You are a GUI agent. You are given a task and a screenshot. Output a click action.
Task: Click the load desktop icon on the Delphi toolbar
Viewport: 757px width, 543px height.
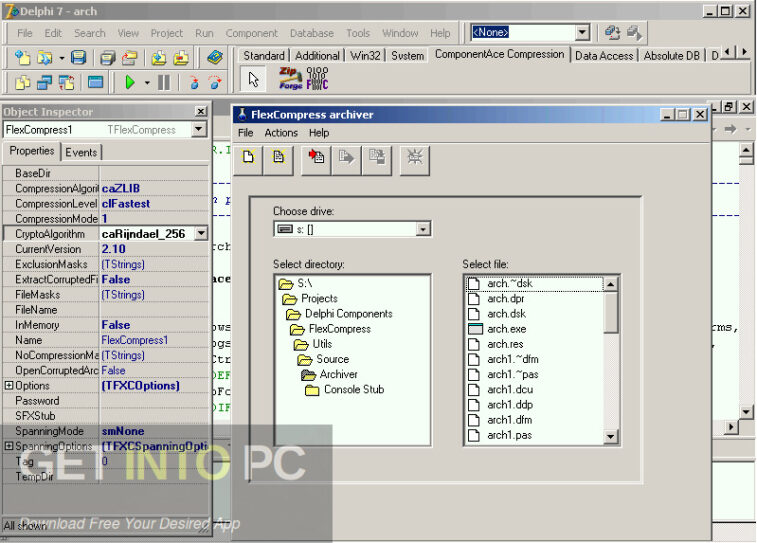(x=634, y=33)
